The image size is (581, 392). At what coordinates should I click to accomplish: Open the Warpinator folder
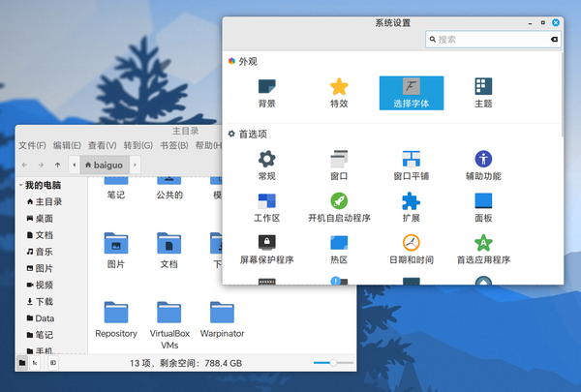click(x=222, y=319)
